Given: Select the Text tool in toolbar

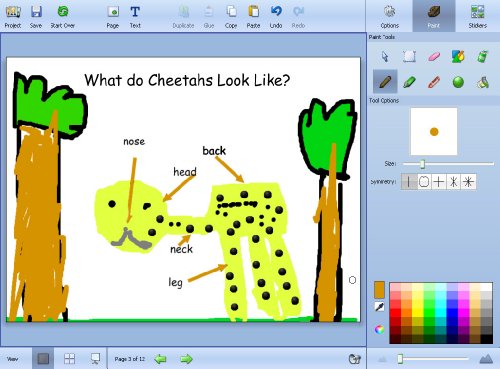Looking at the screenshot, I should [x=135, y=17].
